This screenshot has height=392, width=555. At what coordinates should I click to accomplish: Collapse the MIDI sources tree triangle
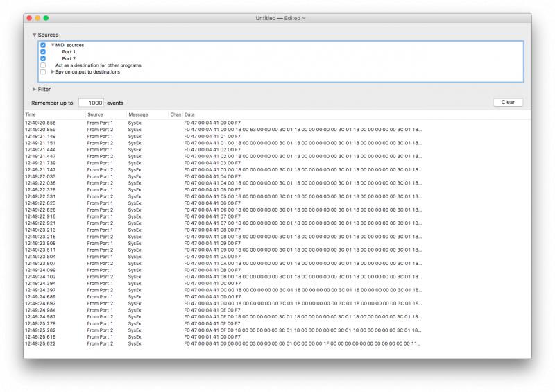pos(53,45)
